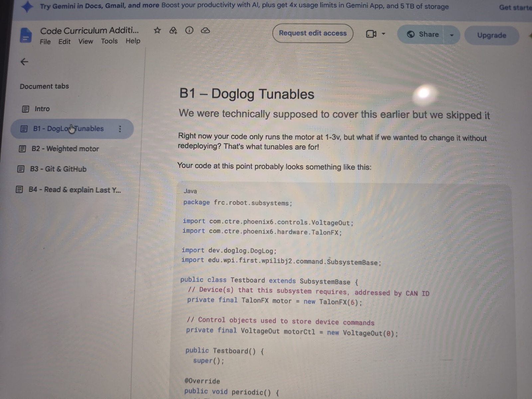The width and height of the screenshot is (532, 399).
Task: Click the B1 – Doglog Tunables heading
Action: (246, 94)
